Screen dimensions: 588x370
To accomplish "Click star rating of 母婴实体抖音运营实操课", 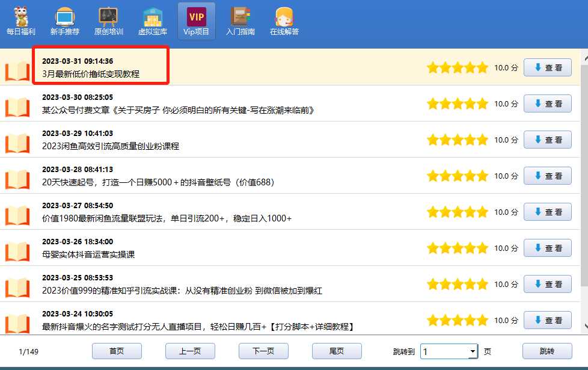I will 458,248.
